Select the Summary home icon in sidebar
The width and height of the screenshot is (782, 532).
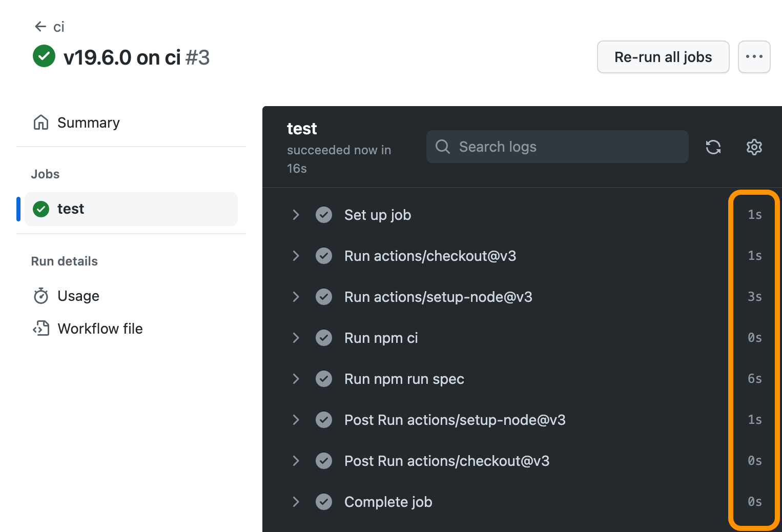click(x=40, y=122)
